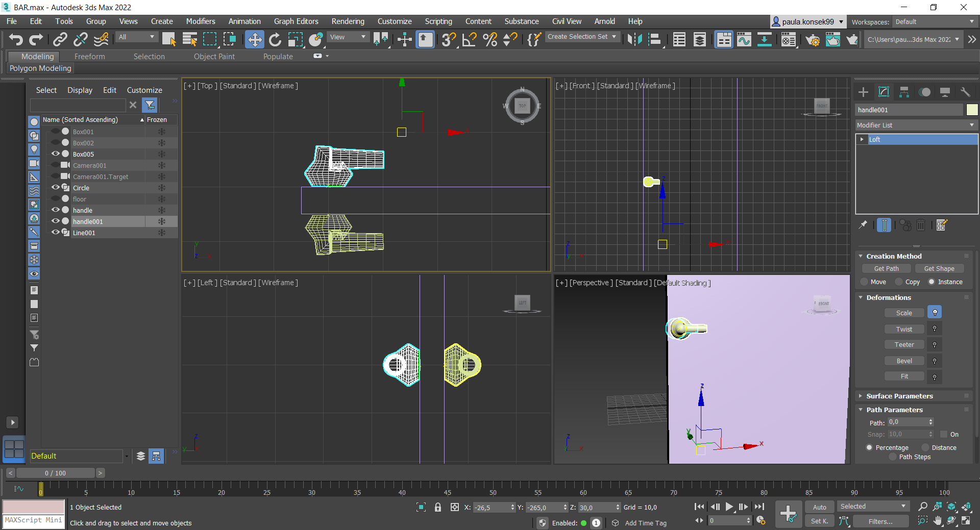Click the time slider 0 / 100

tap(55, 473)
